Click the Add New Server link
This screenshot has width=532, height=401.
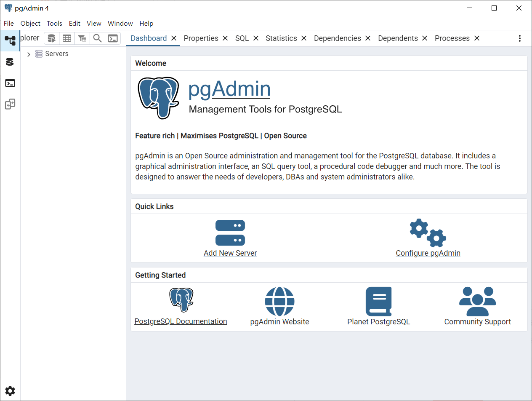[x=230, y=253]
